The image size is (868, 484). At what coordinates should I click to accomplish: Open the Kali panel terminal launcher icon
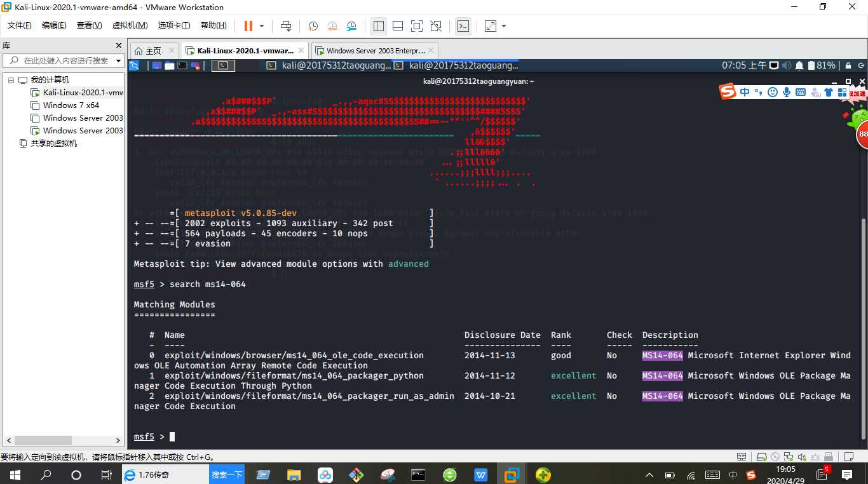[x=182, y=65]
